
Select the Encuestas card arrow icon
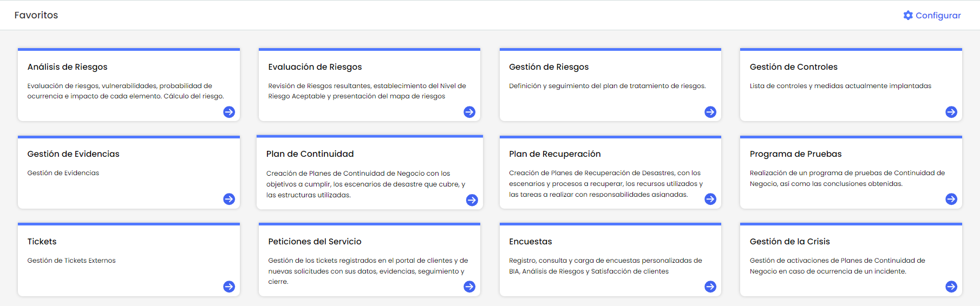710,287
